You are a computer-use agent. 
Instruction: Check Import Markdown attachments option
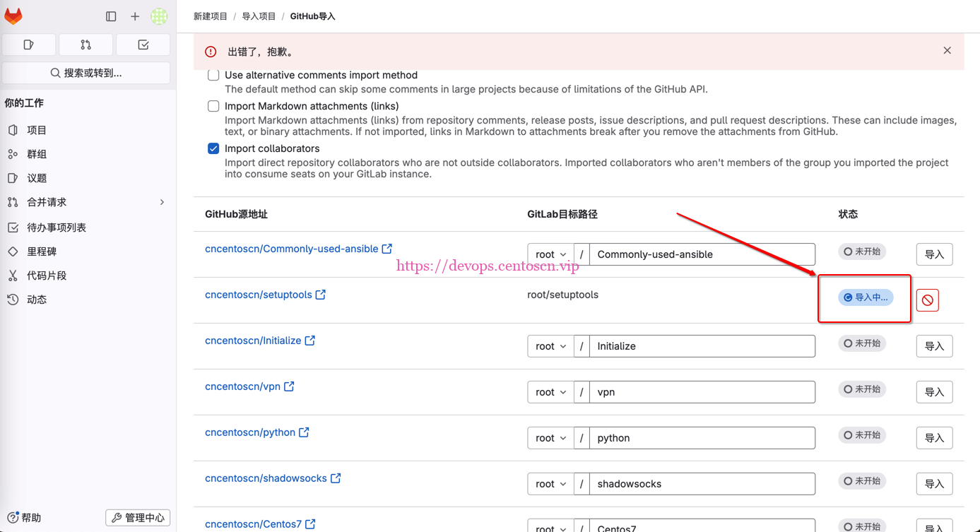tap(213, 106)
